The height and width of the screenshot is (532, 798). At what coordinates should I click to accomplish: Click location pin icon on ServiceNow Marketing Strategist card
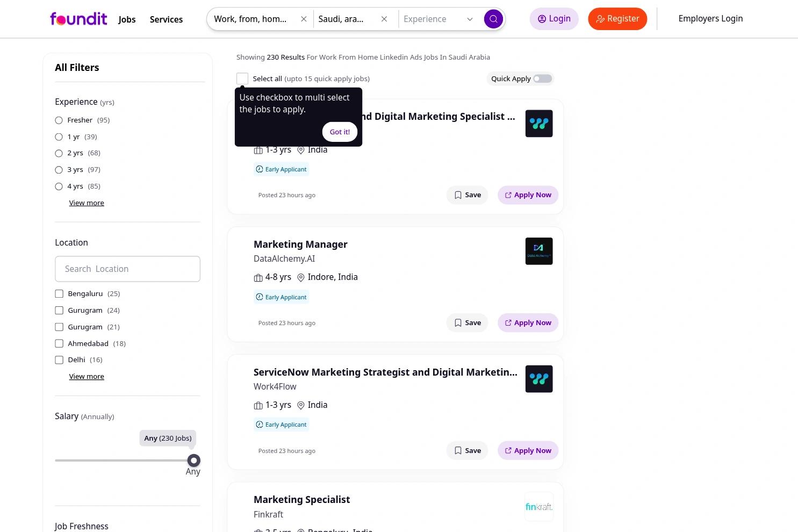point(301,406)
